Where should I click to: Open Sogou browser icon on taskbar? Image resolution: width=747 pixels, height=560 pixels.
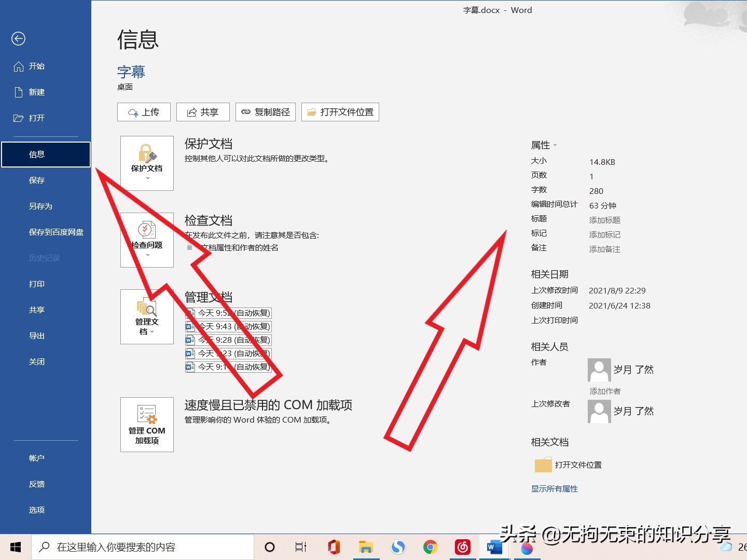point(398,547)
